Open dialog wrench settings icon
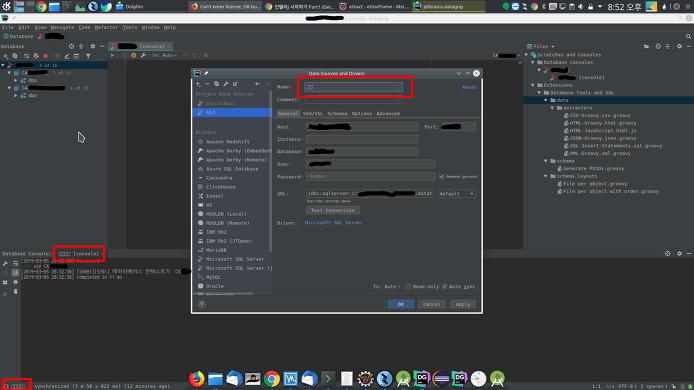The image size is (694, 390). (x=226, y=84)
